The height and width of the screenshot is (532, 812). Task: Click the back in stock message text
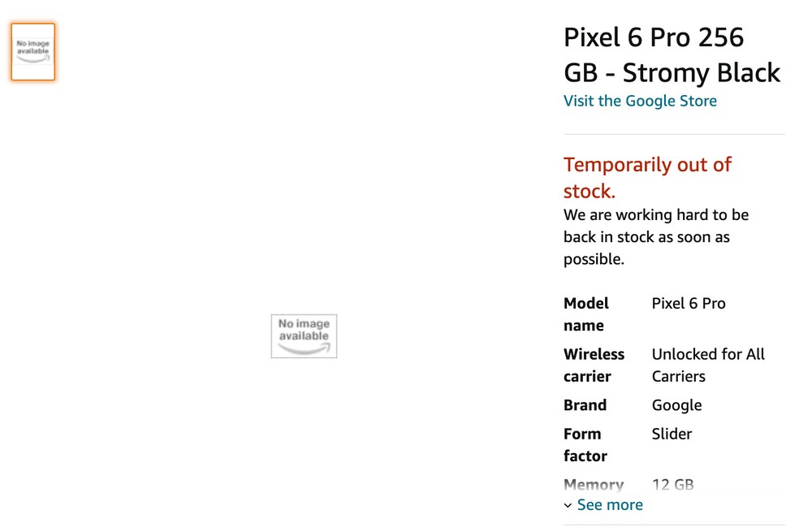tap(656, 236)
